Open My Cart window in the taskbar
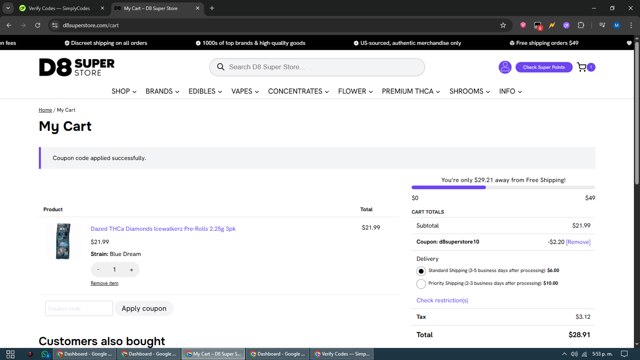This screenshot has height=360, width=640. pyautogui.click(x=213, y=354)
